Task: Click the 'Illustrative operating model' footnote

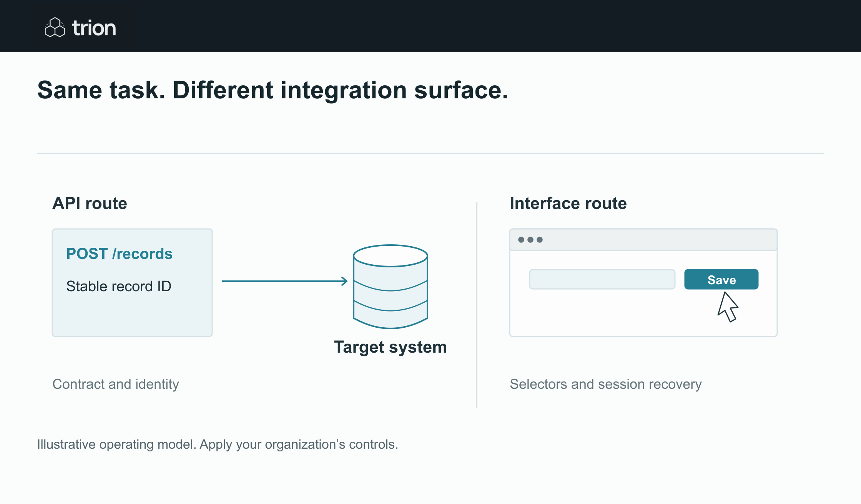Action: click(x=218, y=444)
